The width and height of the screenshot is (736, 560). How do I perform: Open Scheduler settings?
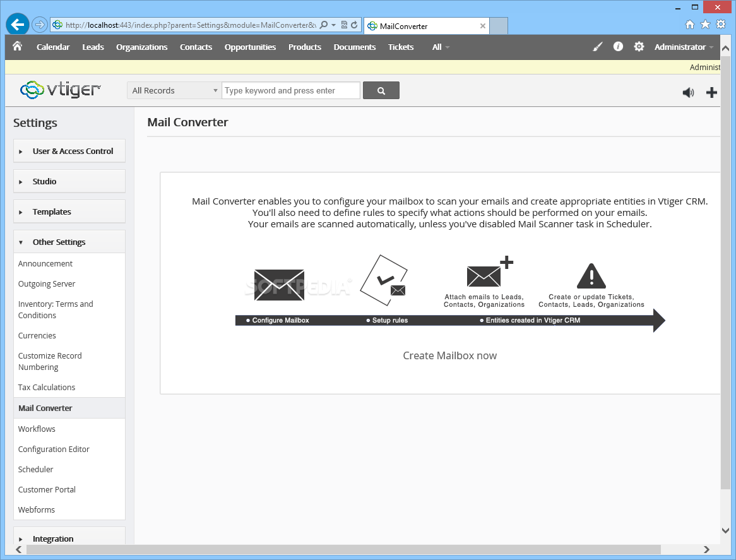[36, 470]
